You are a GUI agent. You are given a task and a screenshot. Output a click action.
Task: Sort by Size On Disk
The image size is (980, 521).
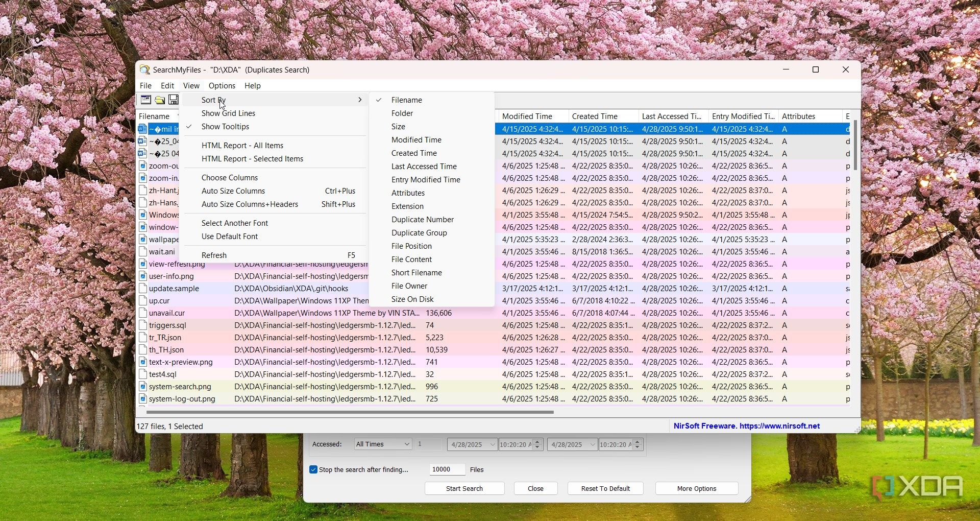[x=432, y=299]
